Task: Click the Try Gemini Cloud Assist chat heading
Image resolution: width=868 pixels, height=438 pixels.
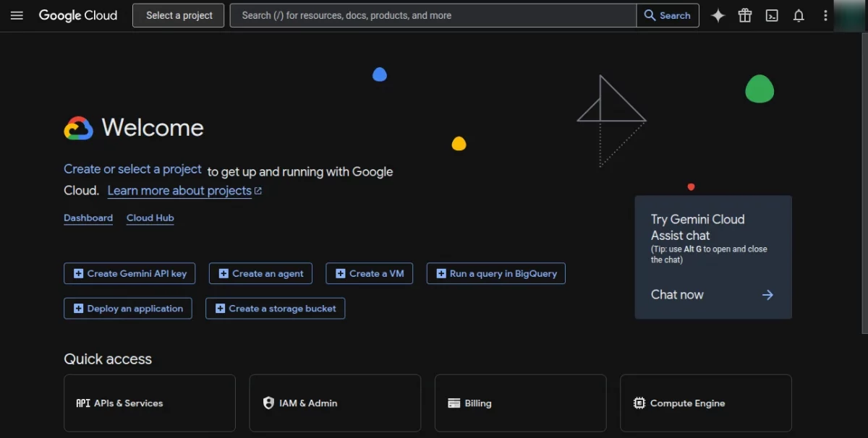Action: coord(697,228)
